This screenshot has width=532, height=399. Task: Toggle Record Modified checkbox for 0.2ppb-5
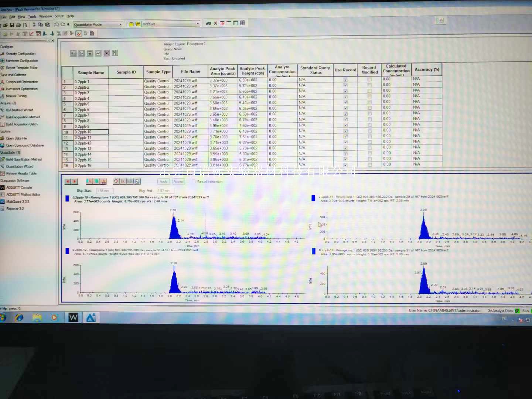(x=369, y=102)
